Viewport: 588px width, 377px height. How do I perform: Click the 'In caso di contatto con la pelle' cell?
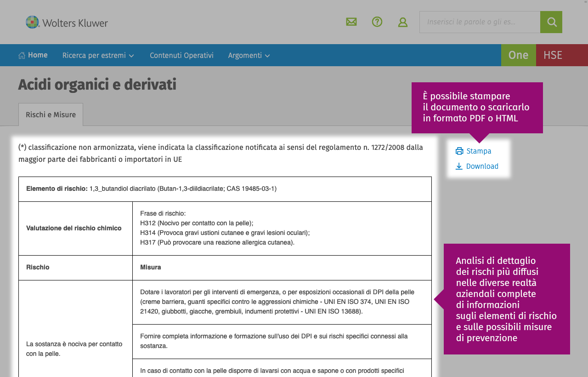282,368
